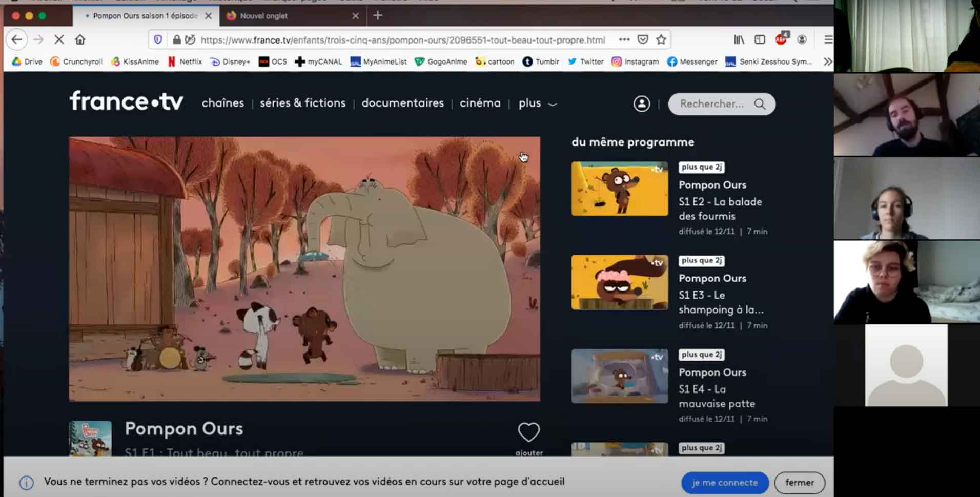Open Messenger bookmark
Screen dimensions: 980x497
[692, 61]
